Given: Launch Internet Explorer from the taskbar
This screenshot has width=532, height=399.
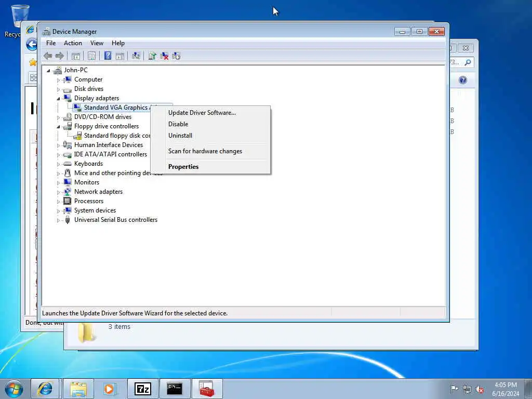Looking at the screenshot, I should coord(45,389).
